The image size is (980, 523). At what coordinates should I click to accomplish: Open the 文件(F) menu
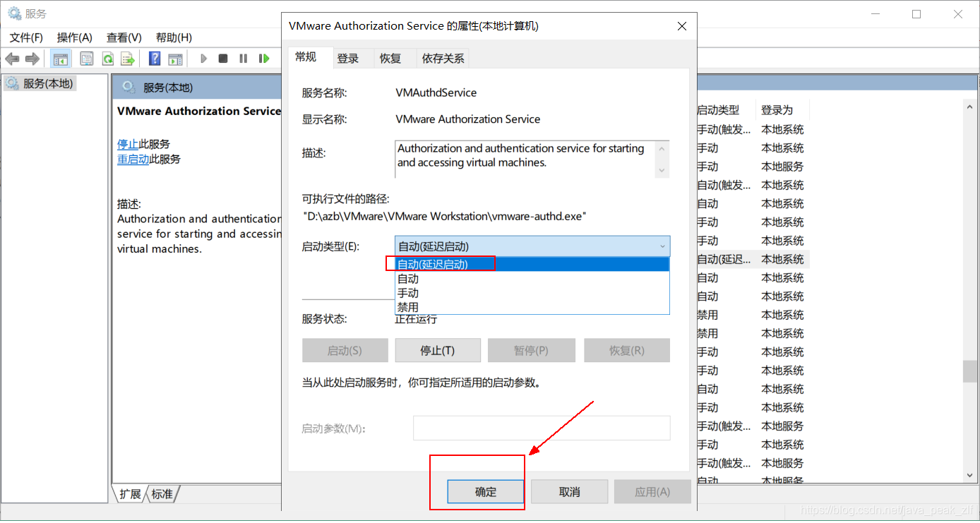26,37
